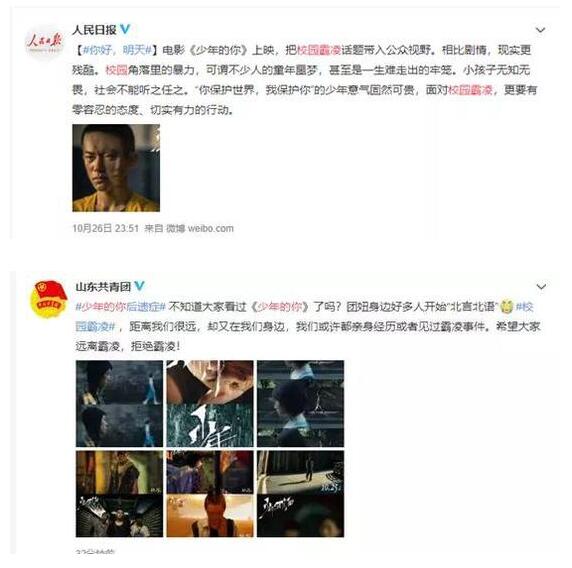Open the 微博 weibo.com source link
The width and height of the screenshot is (572, 568).
[200, 228]
